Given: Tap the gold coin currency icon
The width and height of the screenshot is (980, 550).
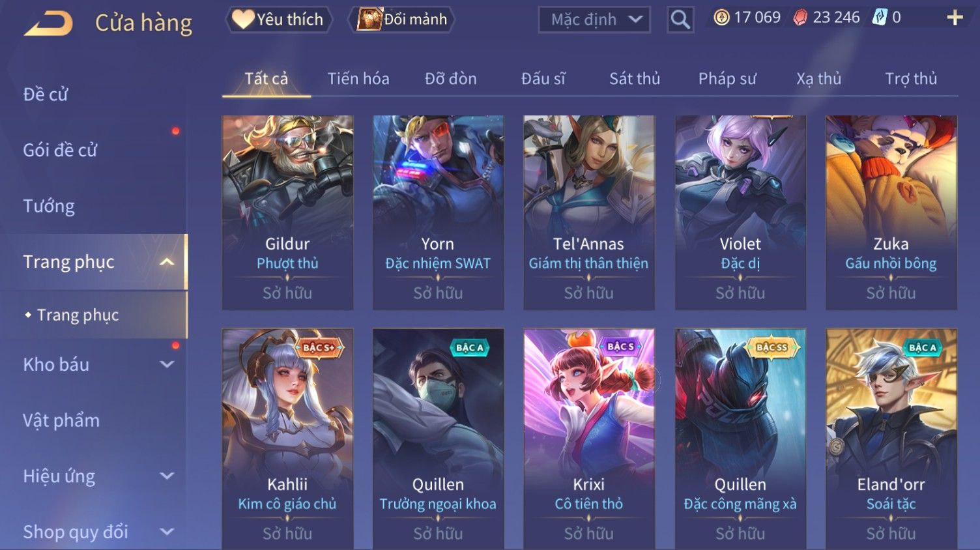Looking at the screenshot, I should (x=721, y=18).
